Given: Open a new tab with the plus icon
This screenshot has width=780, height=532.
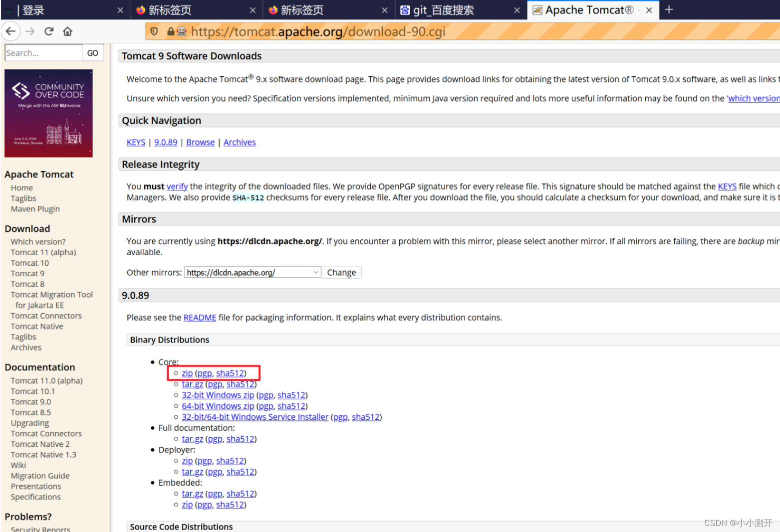Looking at the screenshot, I should pyautogui.click(x=669, y=9).
